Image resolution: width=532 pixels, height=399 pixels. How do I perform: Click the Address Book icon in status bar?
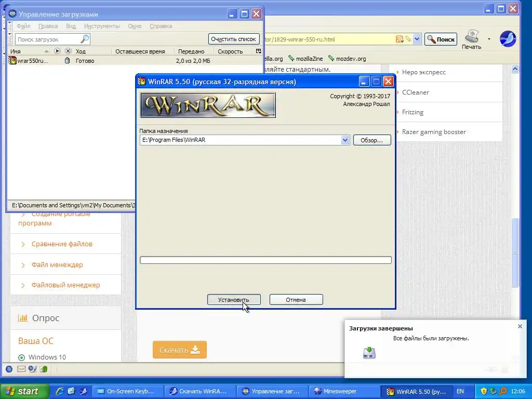tap(44, 369)
